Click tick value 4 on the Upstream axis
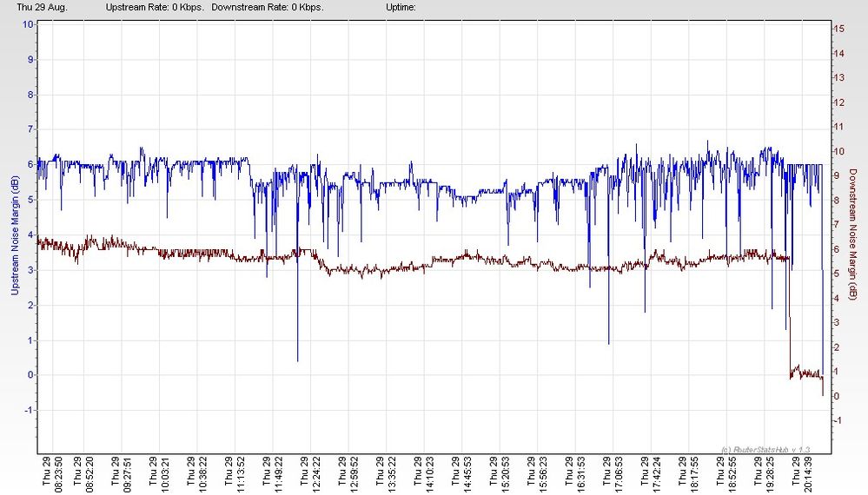This screenshot has width=868, height=495. coord(30,235)
